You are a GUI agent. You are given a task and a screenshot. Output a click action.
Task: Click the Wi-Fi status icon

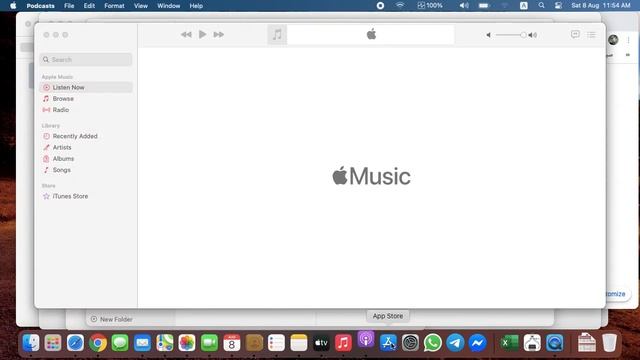click(x=400, y=5)
